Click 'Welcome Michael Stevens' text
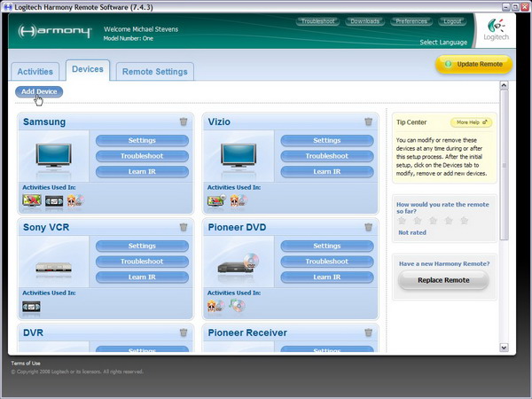The image size is (532, 399). pos(141,29)
